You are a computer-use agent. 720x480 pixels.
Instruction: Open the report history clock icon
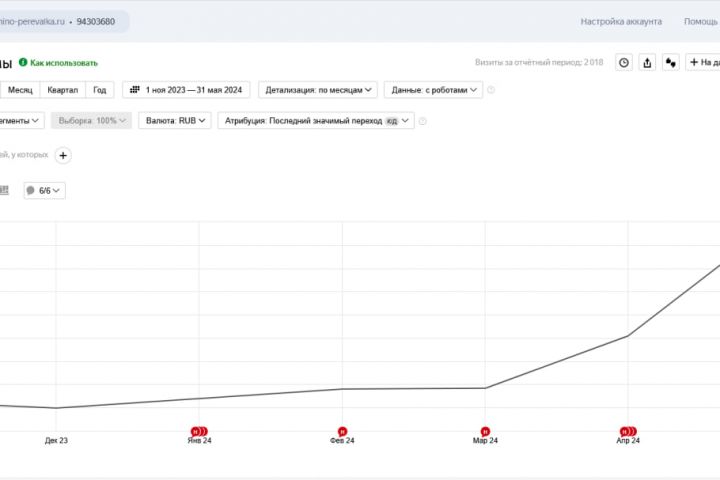coord(624,62)
